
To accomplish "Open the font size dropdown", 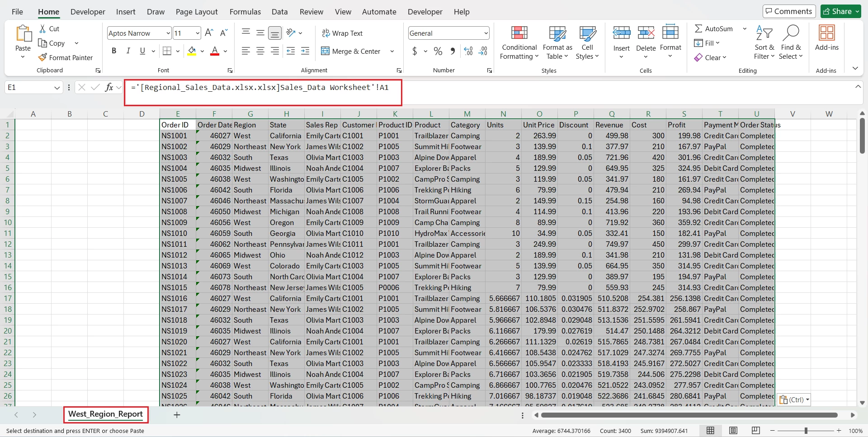I will click(198, 33).
